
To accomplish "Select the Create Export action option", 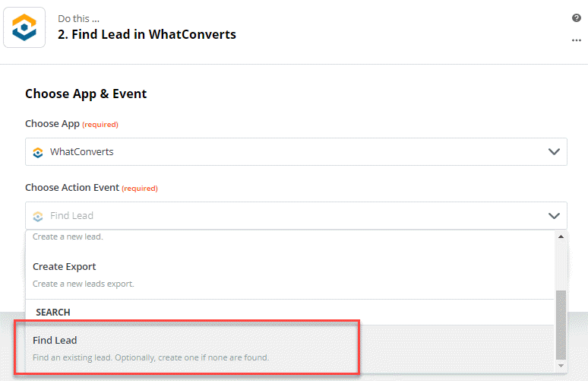I will pos(290,275).
